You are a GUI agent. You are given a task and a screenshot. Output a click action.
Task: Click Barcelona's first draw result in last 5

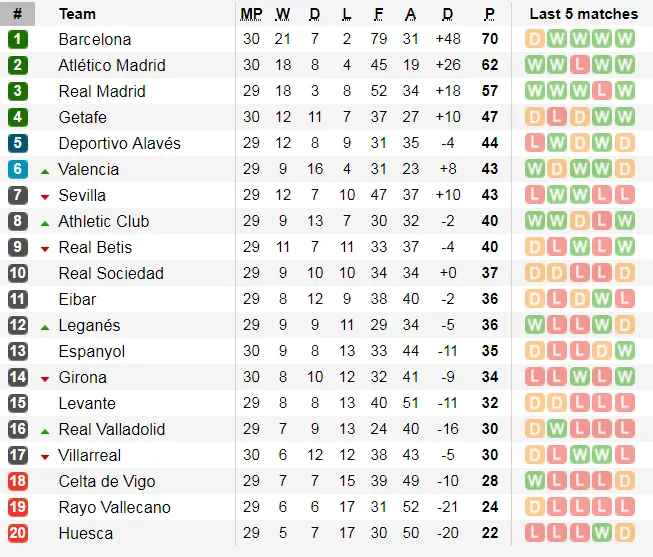click(x=535, y=39)
